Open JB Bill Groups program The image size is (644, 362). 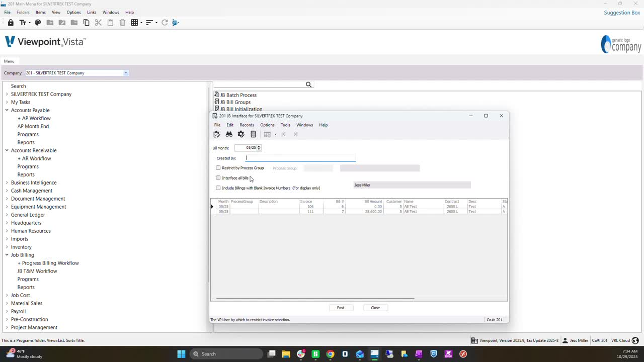(235, 102)
